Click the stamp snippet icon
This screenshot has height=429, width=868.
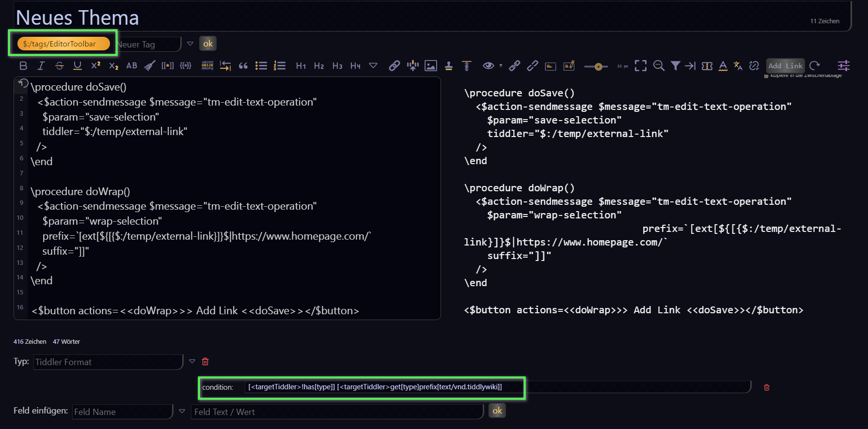tap(449, 66)
